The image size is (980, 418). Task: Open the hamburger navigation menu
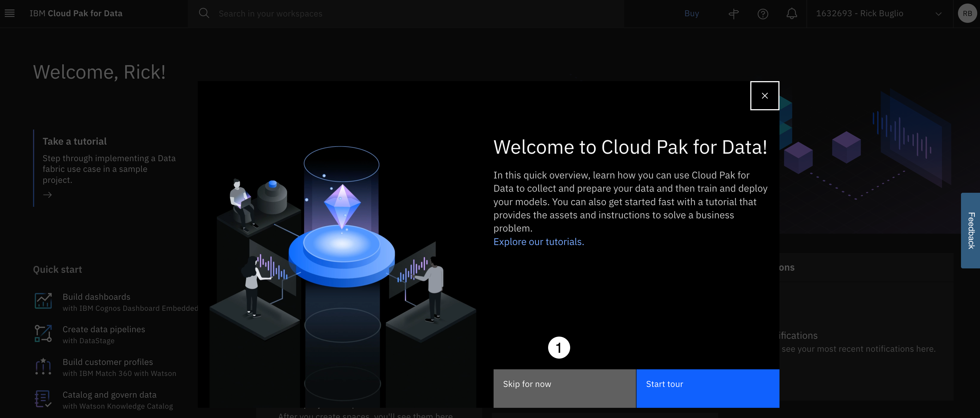pos(10,13)
